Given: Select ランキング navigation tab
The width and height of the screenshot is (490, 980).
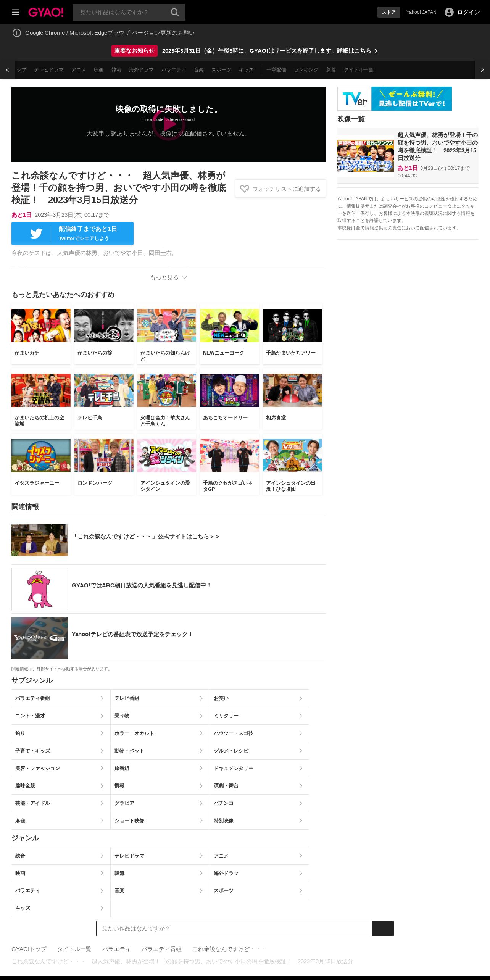Looking at the screenshot, I should point(306,70).
